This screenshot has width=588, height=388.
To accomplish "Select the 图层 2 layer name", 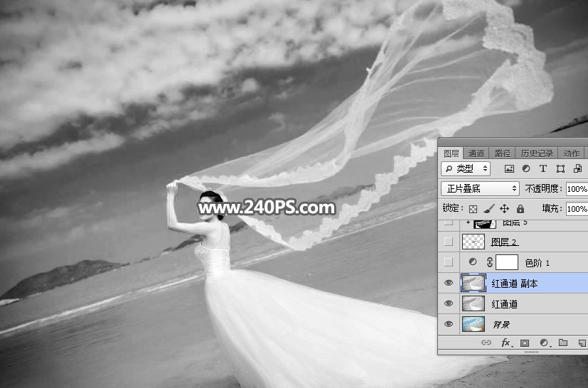I will [x=504, y=242].
